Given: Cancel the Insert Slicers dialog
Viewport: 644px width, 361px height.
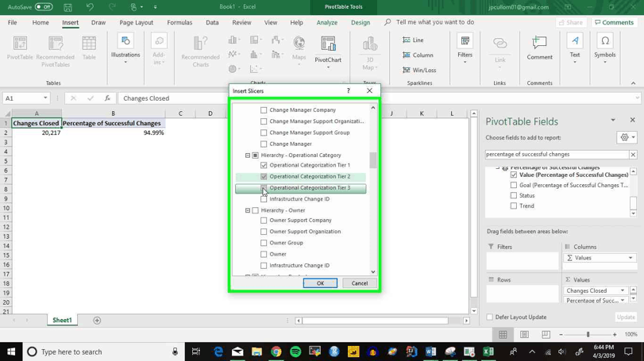Looking at the screenshot, I should 360,283.
